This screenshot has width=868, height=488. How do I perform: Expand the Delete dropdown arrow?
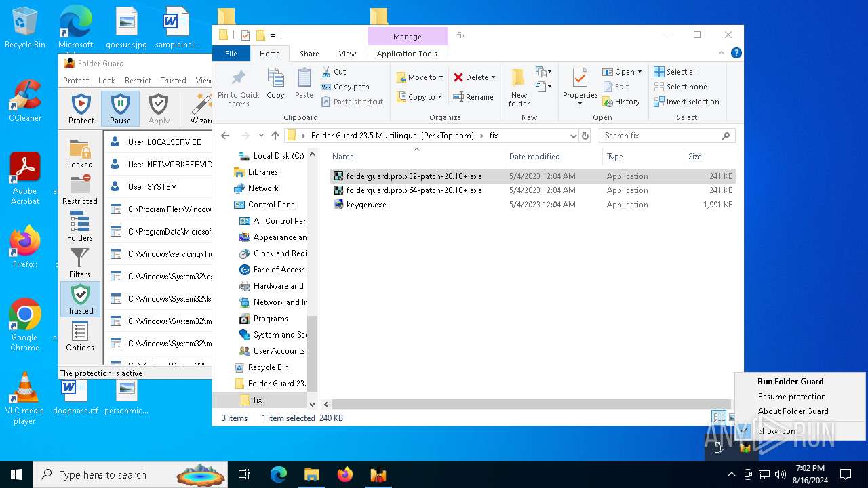click(493, 77)
